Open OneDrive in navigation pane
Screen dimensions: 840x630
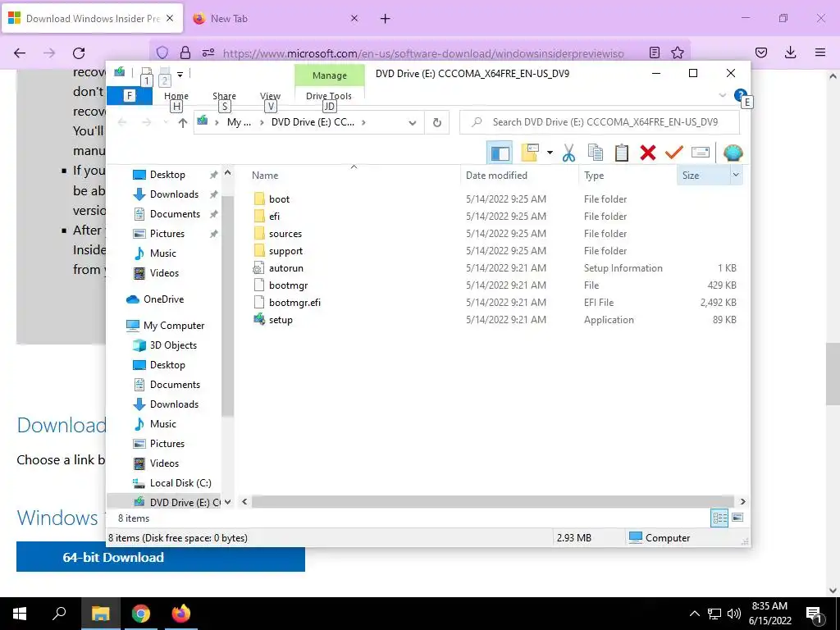(x=163, y=299)
